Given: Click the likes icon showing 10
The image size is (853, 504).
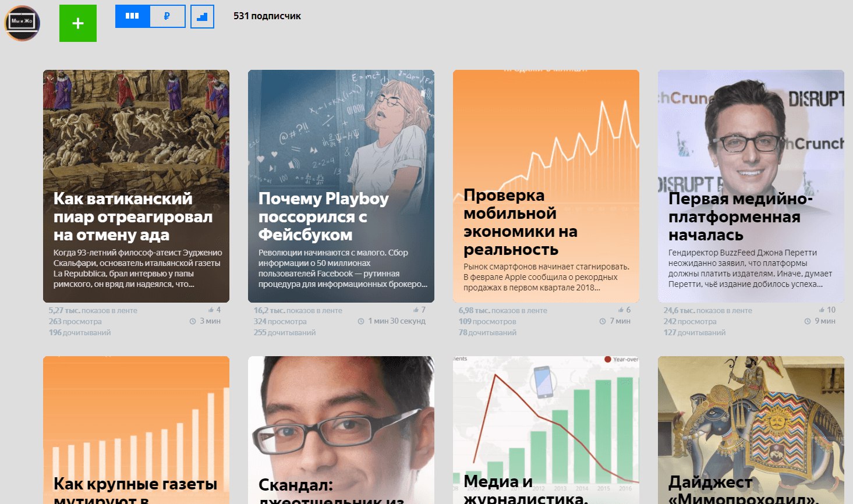Looking at the screenshot, I should 822,310.
